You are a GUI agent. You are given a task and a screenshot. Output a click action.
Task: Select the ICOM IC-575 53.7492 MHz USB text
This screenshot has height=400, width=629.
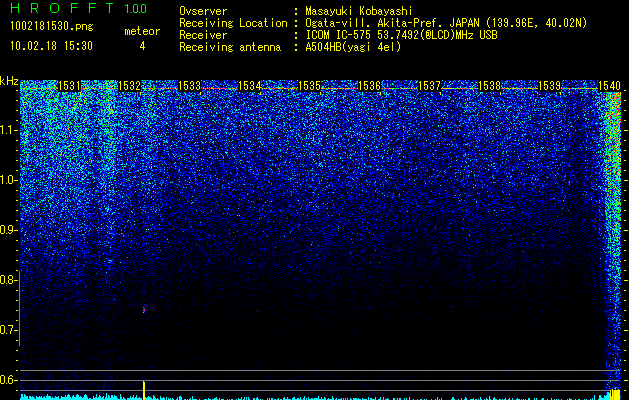(401, 35)
